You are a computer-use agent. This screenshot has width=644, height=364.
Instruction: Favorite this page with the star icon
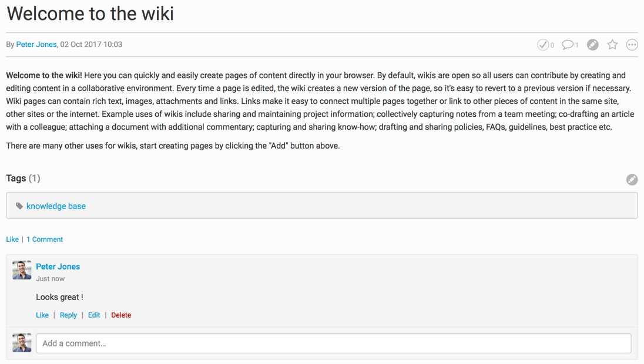tap(612, 45)
